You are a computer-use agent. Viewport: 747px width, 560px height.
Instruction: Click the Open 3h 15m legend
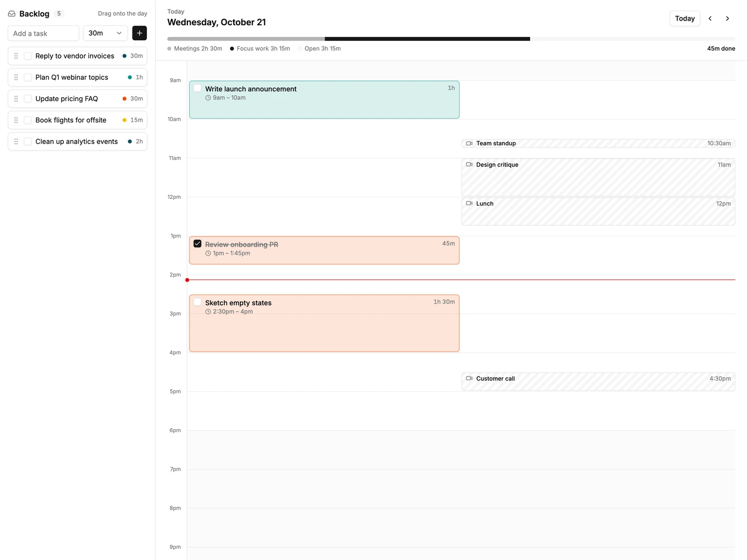coord(319,49)
